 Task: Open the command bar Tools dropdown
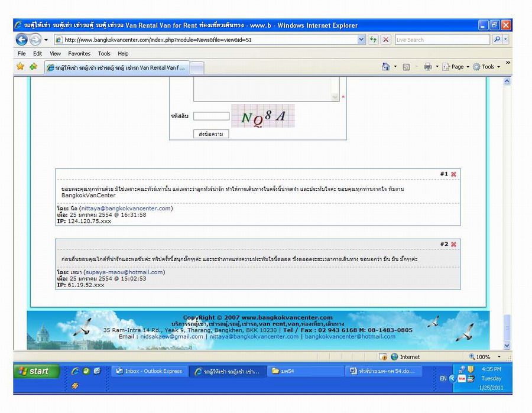coord(486,67)
